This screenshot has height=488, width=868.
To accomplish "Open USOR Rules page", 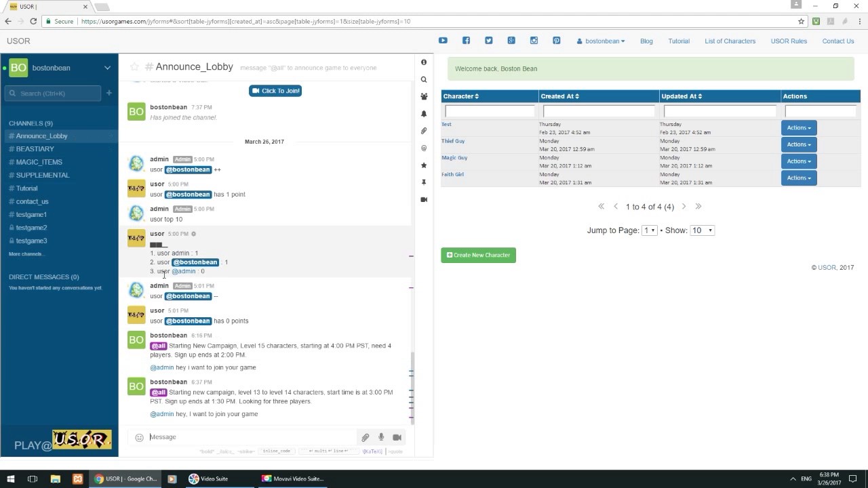I will pos(789,41).
